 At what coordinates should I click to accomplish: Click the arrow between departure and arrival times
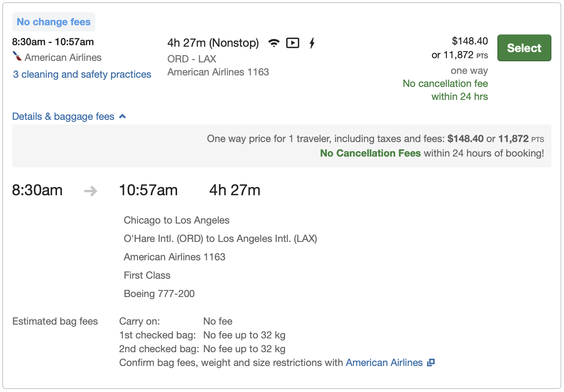pos(90,190)
